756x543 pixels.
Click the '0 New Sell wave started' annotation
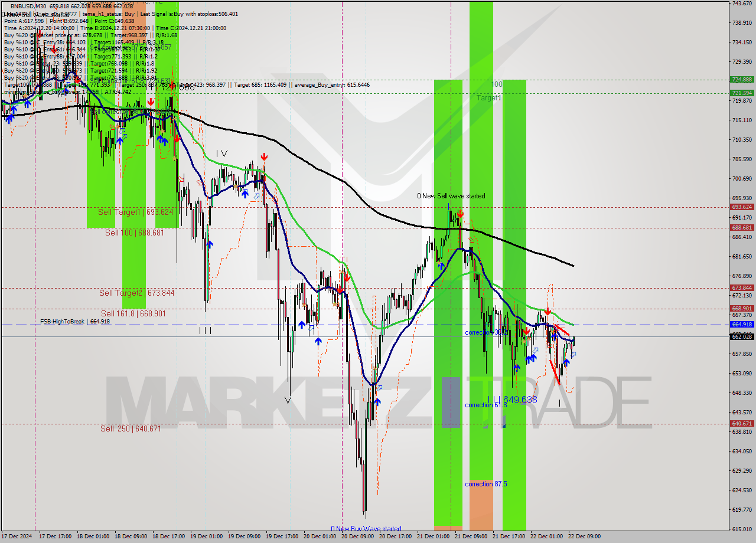(451, 196)
